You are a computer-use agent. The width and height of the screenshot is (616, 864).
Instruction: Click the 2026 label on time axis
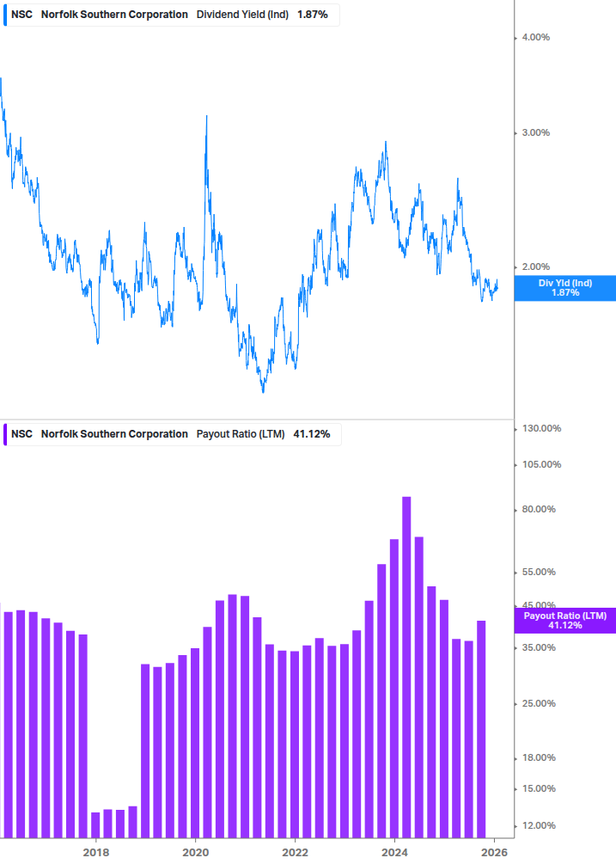pyautogui.click(x=494, y=851)
